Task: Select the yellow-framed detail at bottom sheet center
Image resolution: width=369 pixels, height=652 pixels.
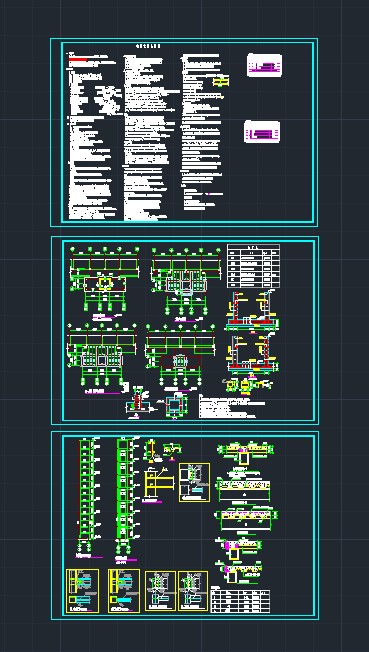Action: (194, 482)
